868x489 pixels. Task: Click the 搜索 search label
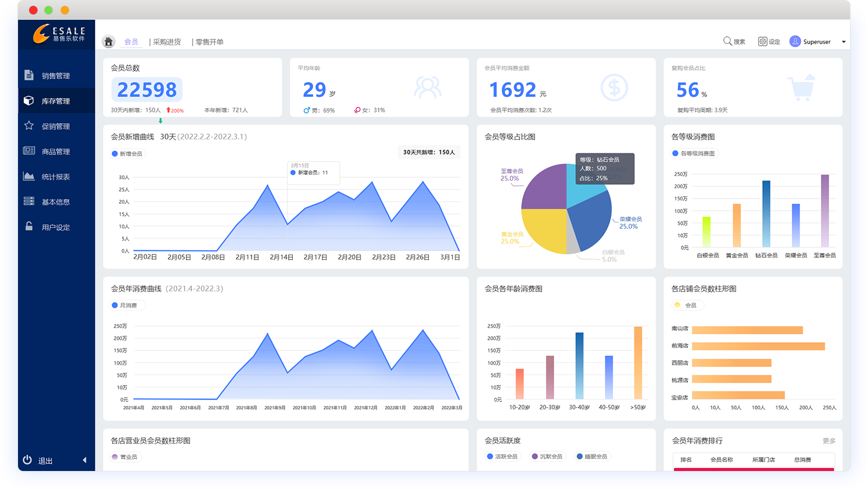click(740, 42)
